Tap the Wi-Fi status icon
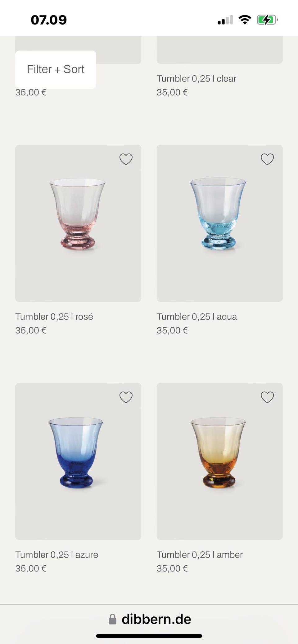 tap(245, 20)
